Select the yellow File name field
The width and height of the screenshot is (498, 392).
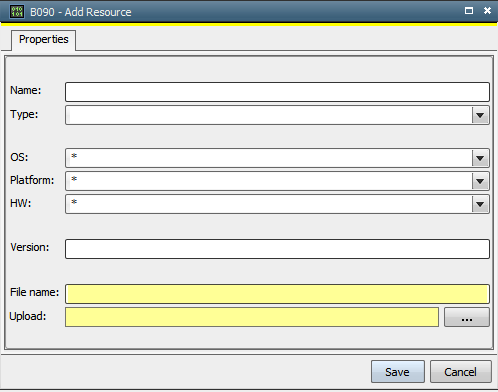pyautogui.click(x=277, y=294)
